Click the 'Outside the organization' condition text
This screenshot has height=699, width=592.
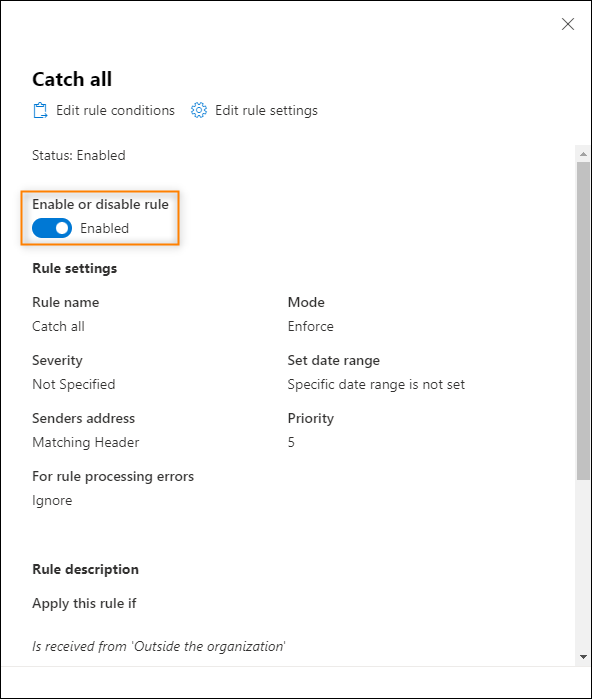coord(209,646)
